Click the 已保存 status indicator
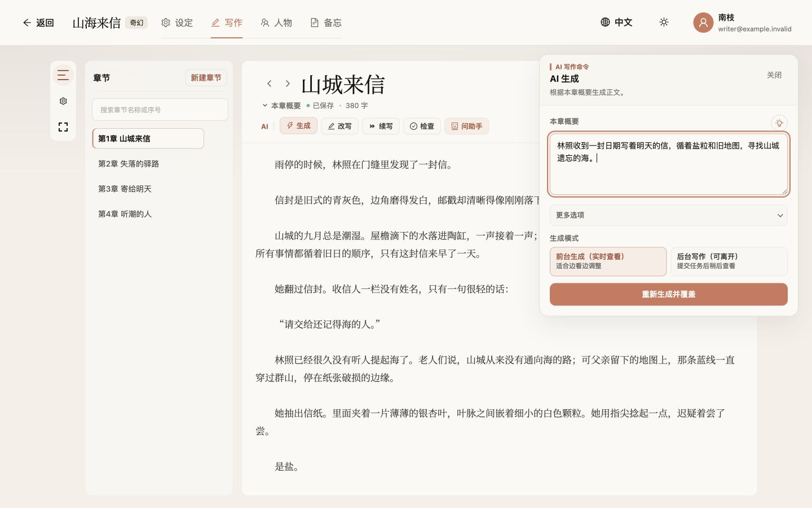The width and height of the screenshot is (812, 508). click(320, 106)
